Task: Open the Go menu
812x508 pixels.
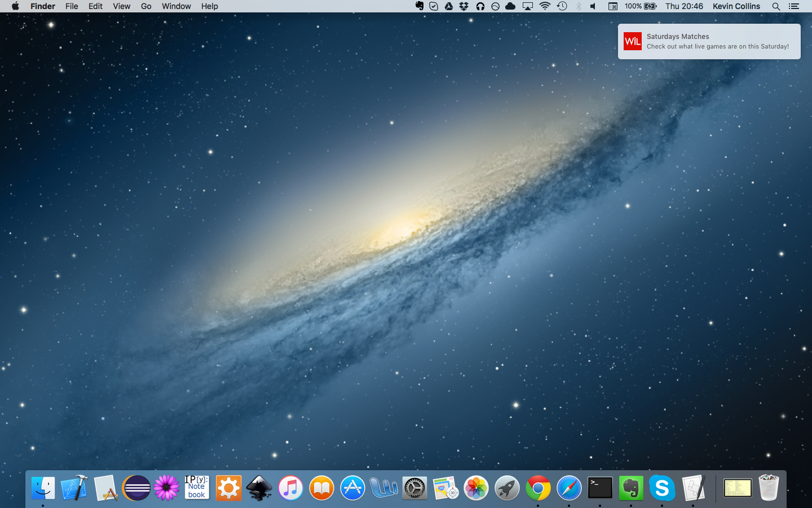Action: pos(146,6)
